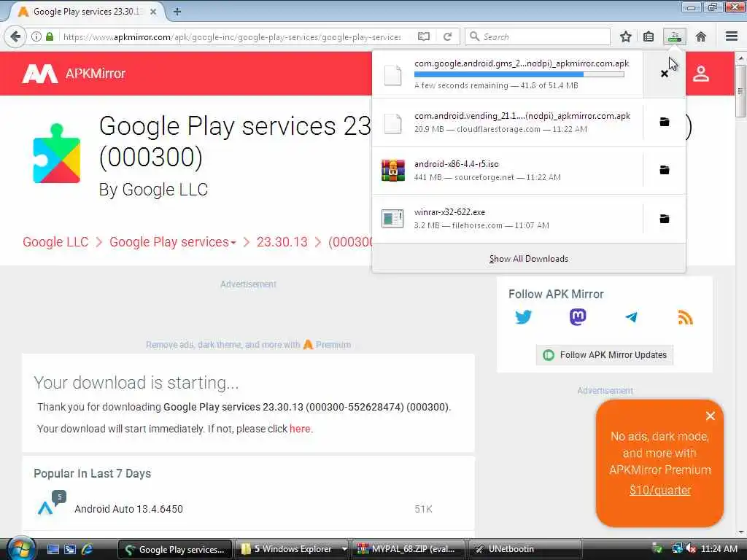Open containing folder for com.android.vending apk
Image resolution: width=747 pixels, height=560 pixels.
coord(664,122)
